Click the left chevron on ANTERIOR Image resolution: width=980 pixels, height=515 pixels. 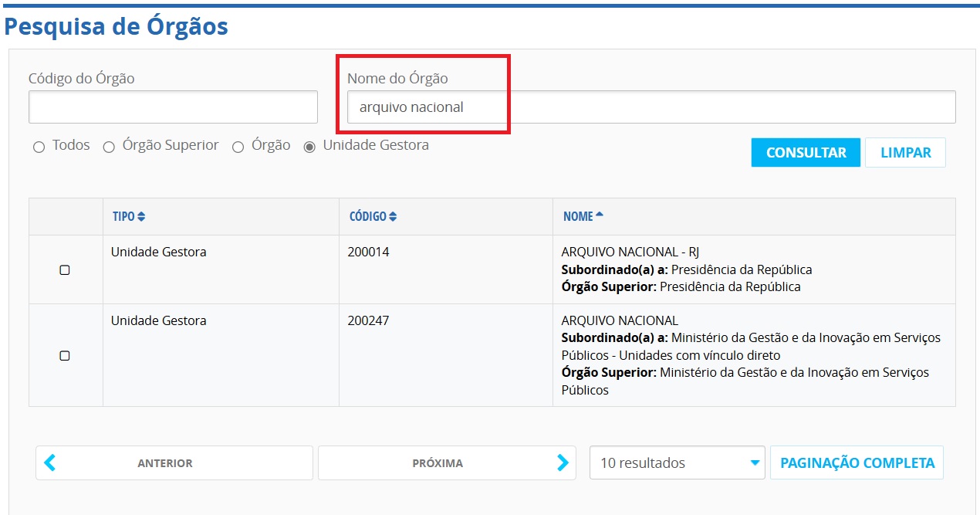click(x=50, y=462)
